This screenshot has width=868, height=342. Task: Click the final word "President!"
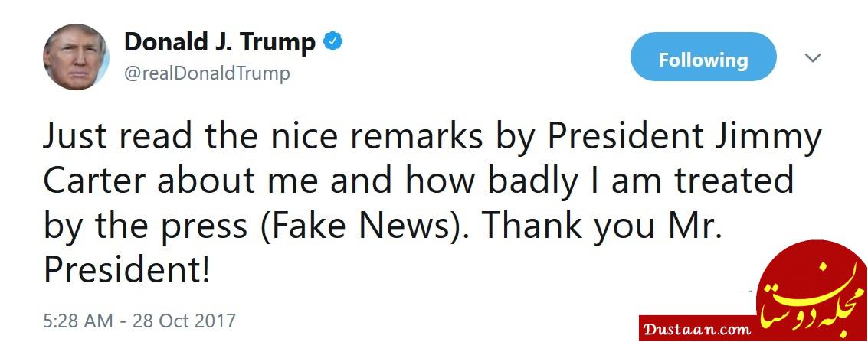point(126,269)
